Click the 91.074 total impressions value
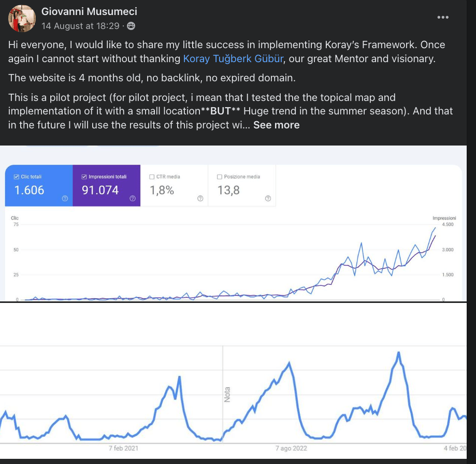Screen dimensions: 476x464 (x=100, y=191)
